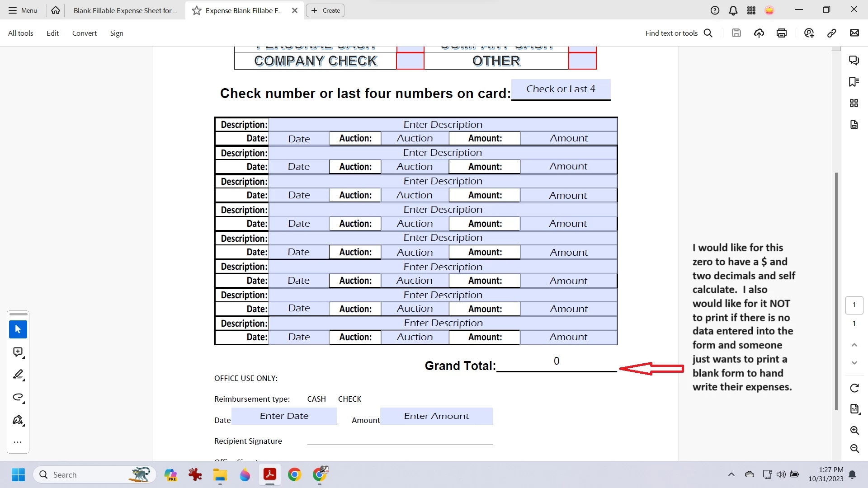Expand the more tools ellipsis
This screenshot has height=488, width=868.
click(x=18, y=442)
